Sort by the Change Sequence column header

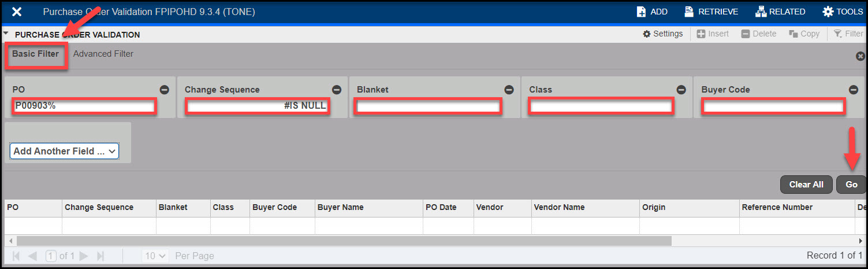point(109,208)
